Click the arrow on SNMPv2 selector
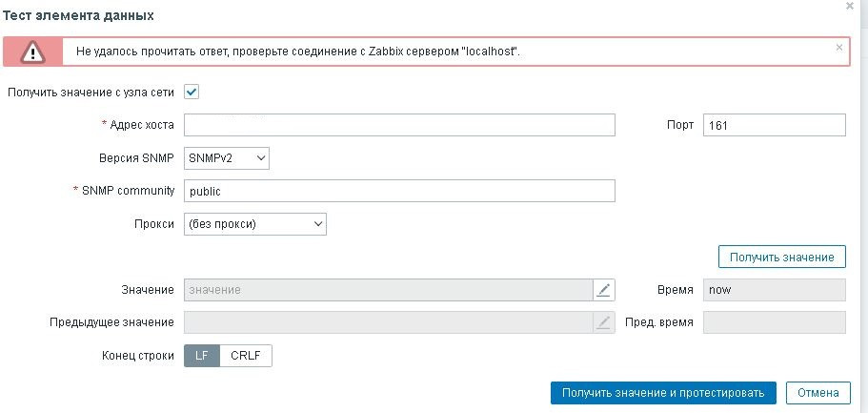 tap(261, 158)
